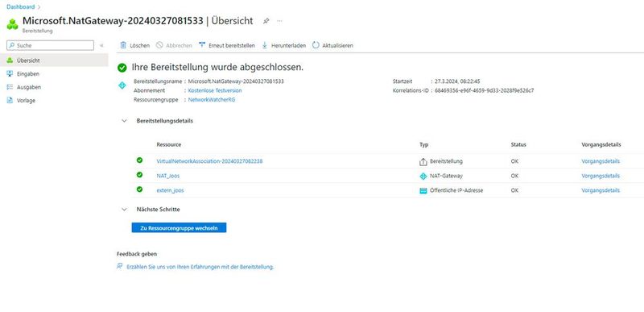Click the Aktualisieren refresh icon
Image resolution: width=644 pixels, height=312 pixels.
pyautogui.click(x=316, y=45)
